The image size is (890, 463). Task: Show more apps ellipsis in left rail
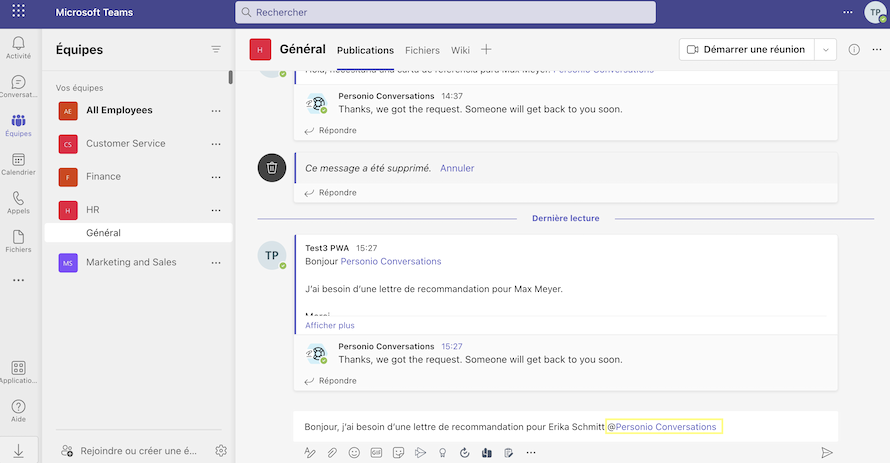(18, 280)
